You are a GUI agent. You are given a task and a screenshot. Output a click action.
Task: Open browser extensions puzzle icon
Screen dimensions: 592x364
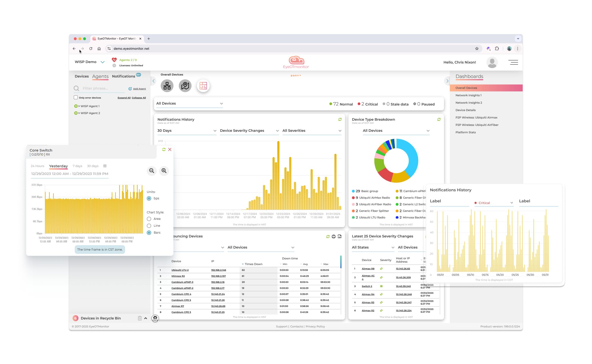(497, 49)
